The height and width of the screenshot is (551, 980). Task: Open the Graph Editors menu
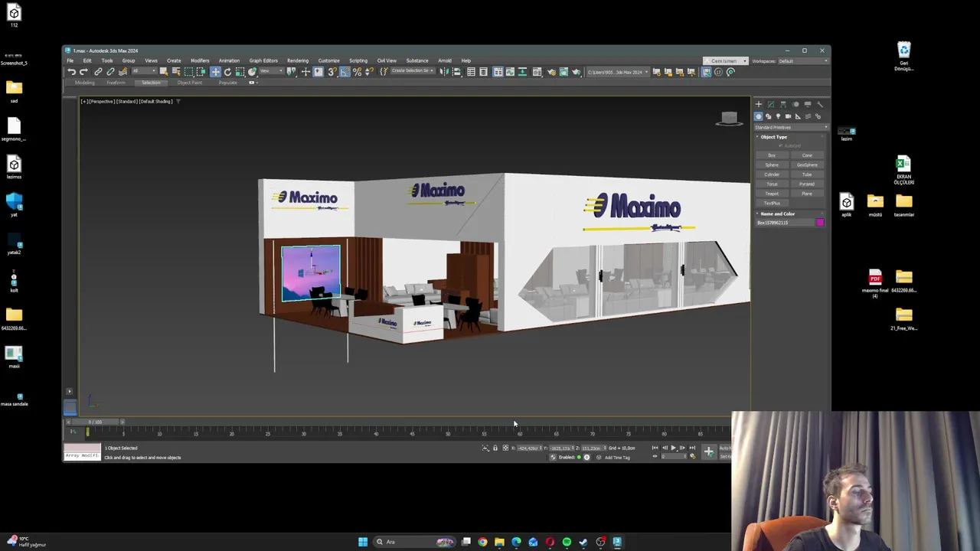click(263, 60)
